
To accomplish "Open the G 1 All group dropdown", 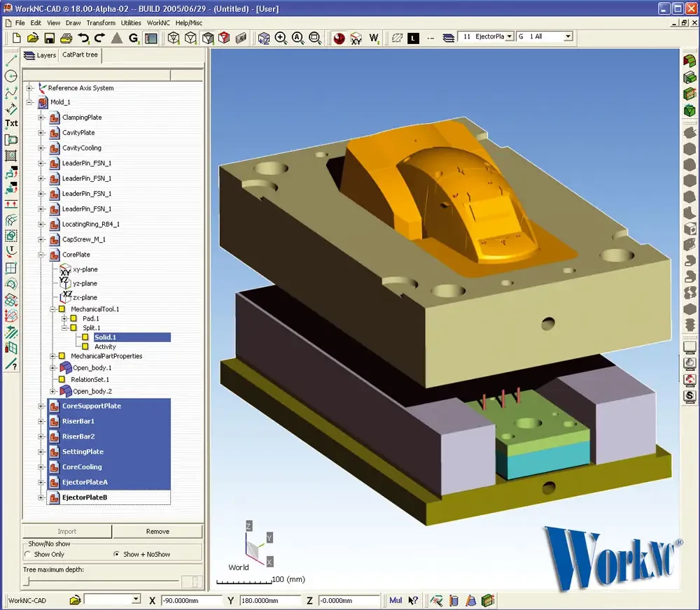I will point(568,36).
